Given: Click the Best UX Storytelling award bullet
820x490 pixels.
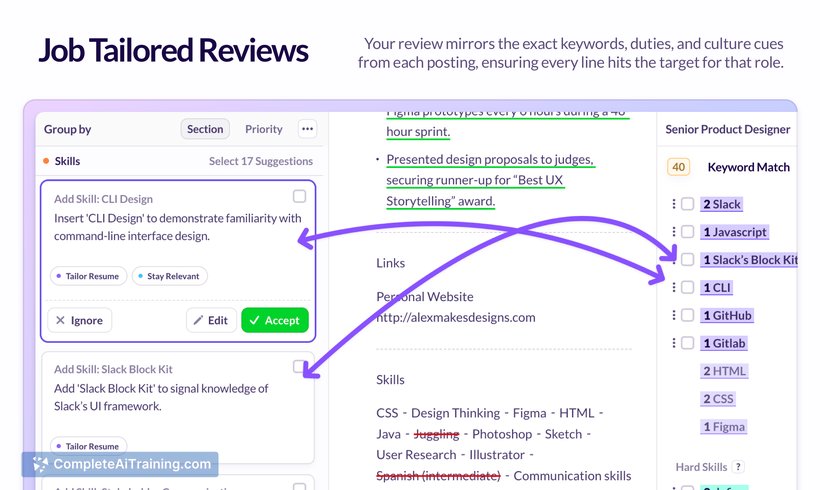Looking at the screenshot, I should tap(490, 180).
